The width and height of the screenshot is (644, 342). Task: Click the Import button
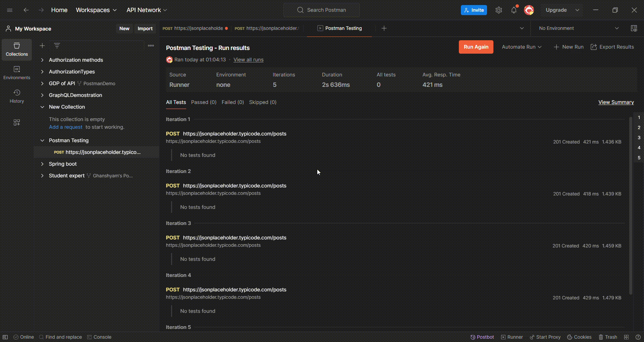click(x=145, y=28)
